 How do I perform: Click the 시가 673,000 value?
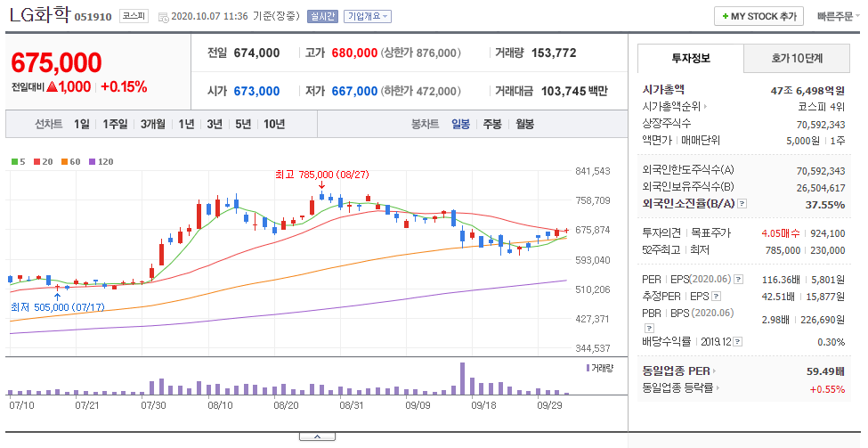tap(257, 92)
